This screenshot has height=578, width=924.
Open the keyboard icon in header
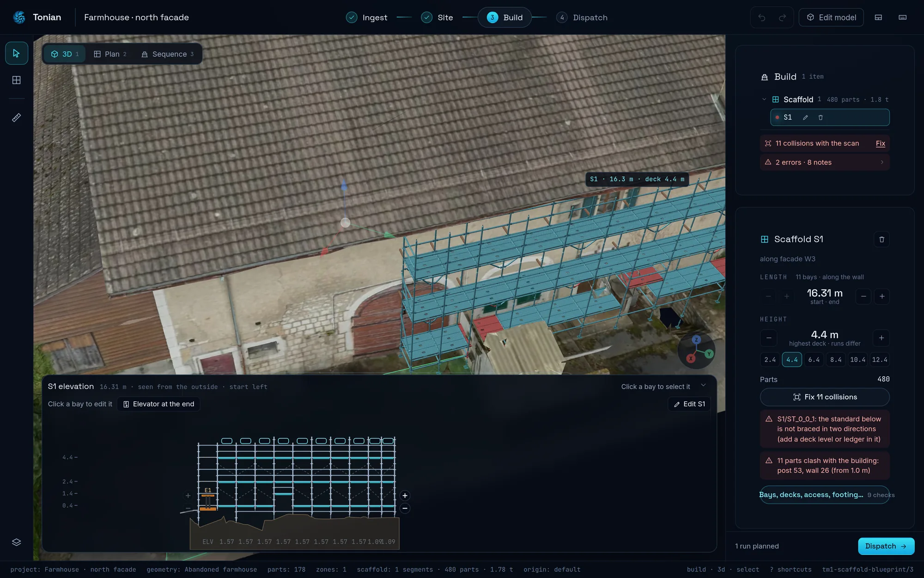click(902, 18)
